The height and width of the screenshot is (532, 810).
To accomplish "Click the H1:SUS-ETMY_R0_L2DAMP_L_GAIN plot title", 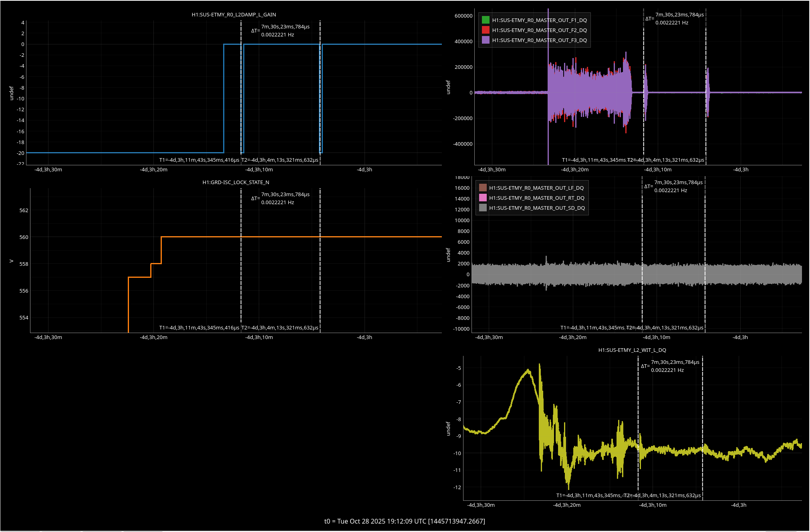I will click(x=234, y=14).
